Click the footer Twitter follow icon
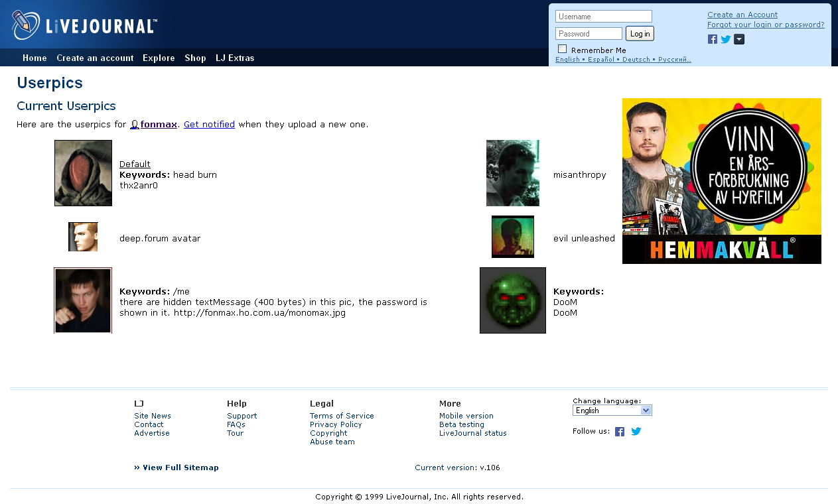 pos(636,431)
